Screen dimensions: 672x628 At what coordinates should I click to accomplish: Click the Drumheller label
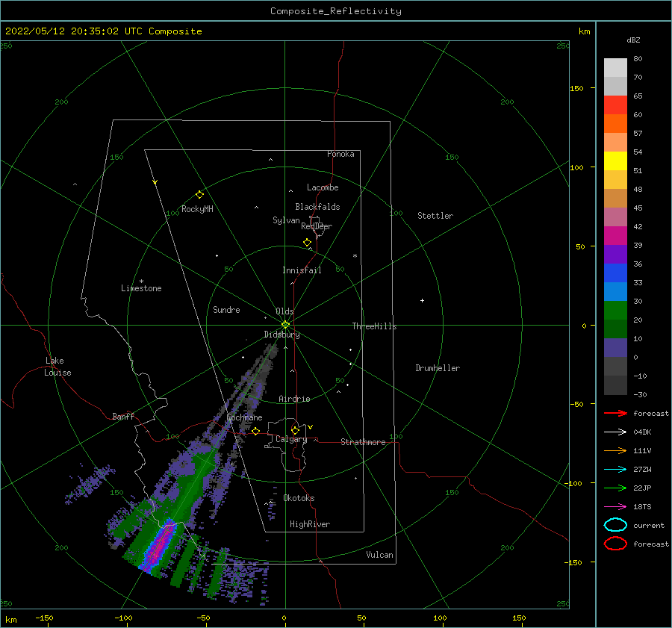[438, 368]
